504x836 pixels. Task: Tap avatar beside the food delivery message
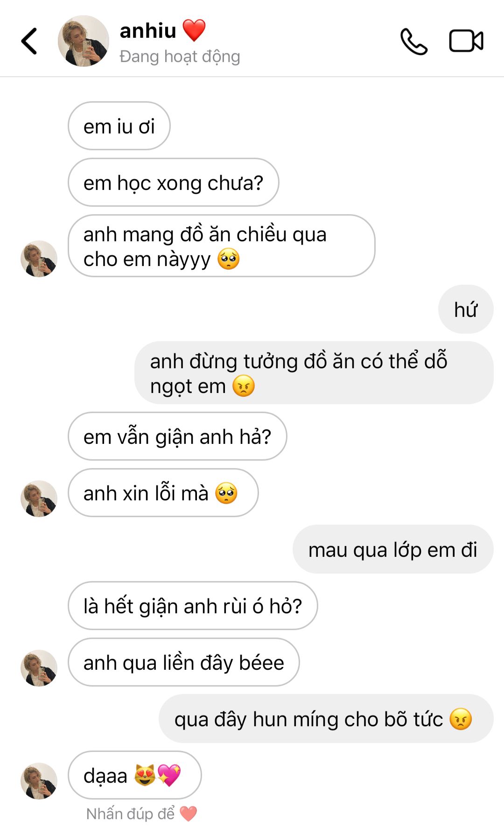pyautogui.click(x=39, y=259)
